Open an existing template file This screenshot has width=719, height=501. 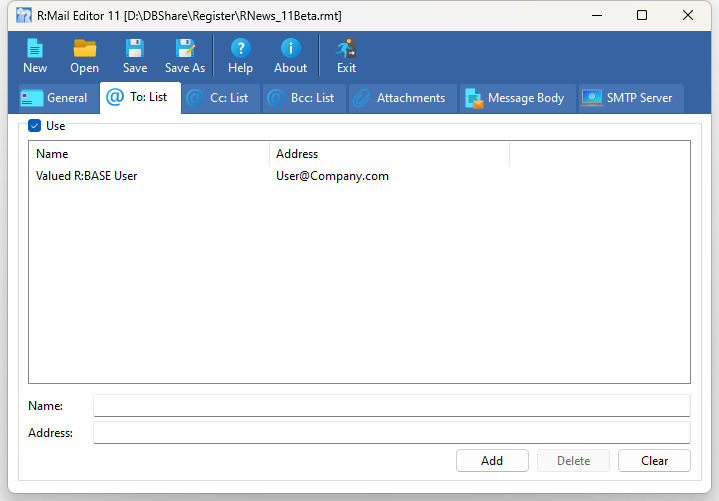coord(84,56)
